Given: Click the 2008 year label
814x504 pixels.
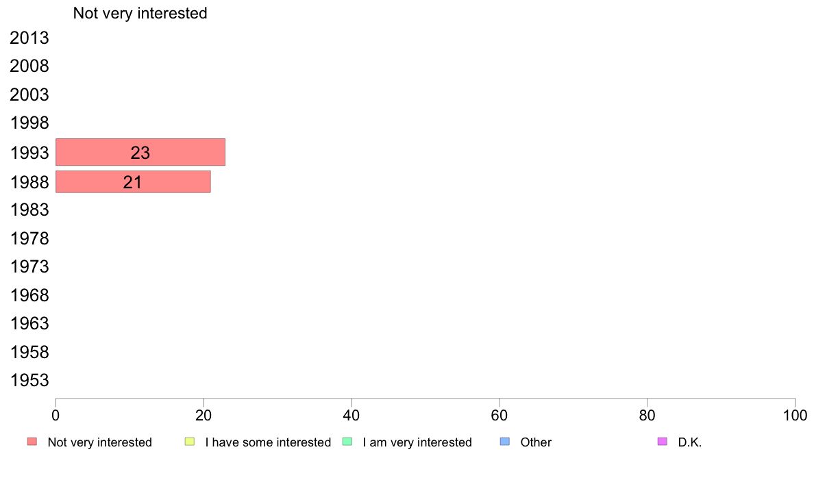Looking at the screenshot, I should tap(29, 66).
